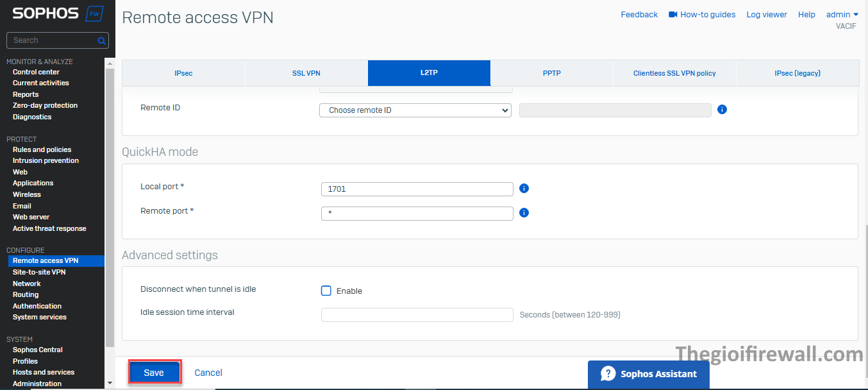This screenshot has width=868, height=390.
Task: Open the Sophos Assistant chat
Action: click(648, 374)
